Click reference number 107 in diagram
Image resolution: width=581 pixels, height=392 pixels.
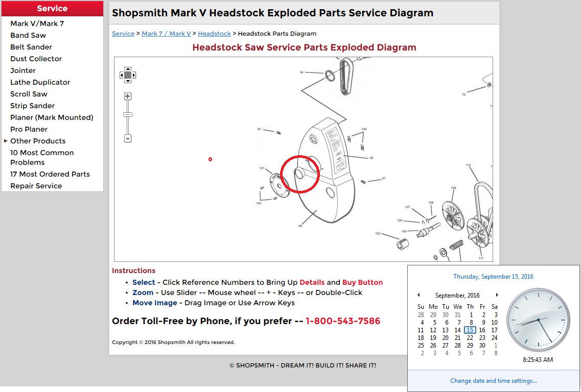pos(408,207)
